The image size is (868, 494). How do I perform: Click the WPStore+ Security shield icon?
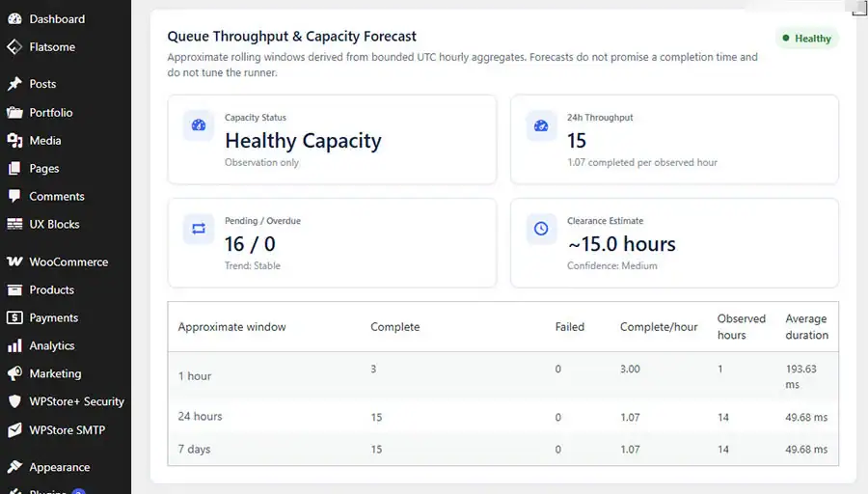point(14,401)
